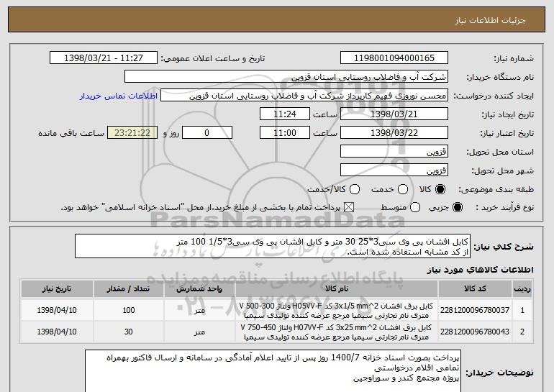Select the کالا radio button
The image size is (554, 392).
[x=440, y=189]
